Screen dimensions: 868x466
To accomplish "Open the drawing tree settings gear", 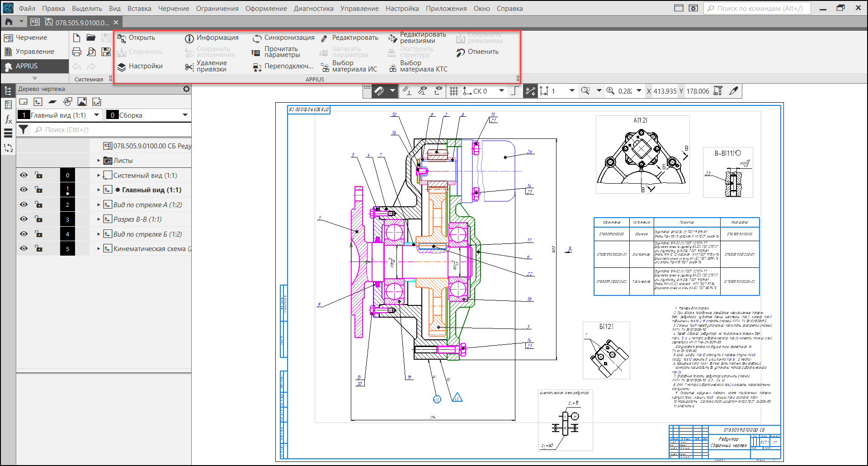I will (186, 89).
